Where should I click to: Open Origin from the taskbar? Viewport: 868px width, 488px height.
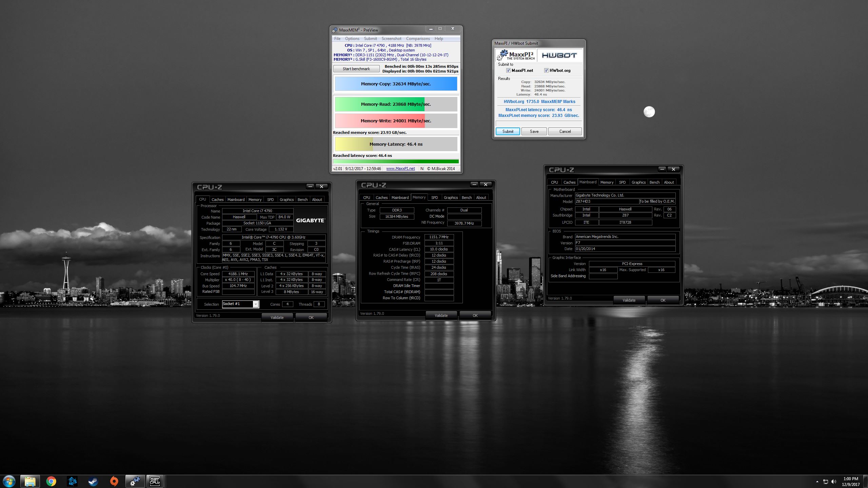pyautogui.click(x=114, y=481)
